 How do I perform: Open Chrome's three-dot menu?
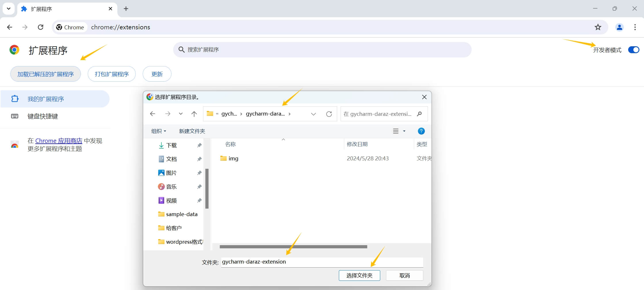point(635,27)
